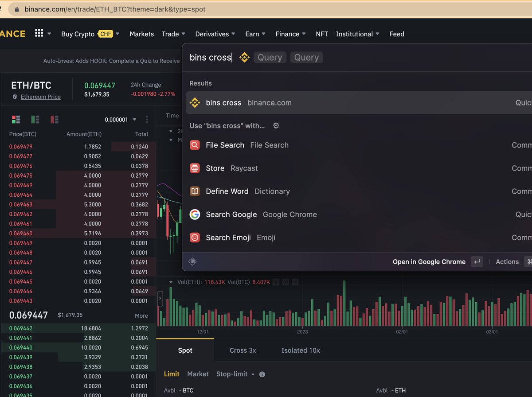Click the Raycast logo in bottom bar
The height and width of the screenshot is (397, 532).
(x=192, y=262)
